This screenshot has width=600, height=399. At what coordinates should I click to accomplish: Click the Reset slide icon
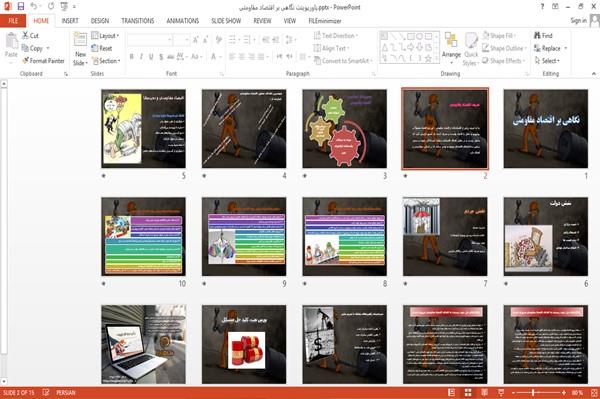pos(102,48)
